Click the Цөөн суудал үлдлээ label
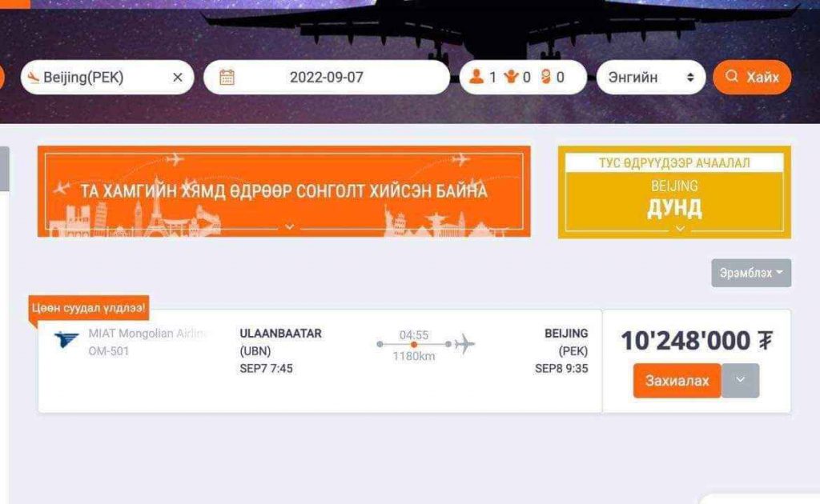Viewport: 820px width, 504px height. pos(88,308)
